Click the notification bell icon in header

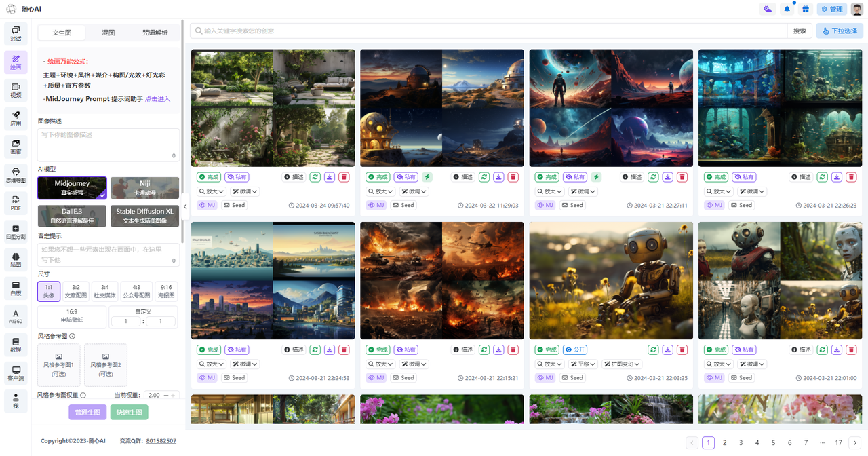pyautogui.click(x=787, y=9)
